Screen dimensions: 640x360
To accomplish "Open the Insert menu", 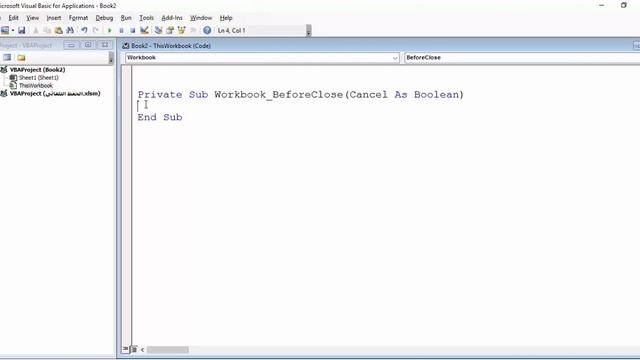I will click(53, 18).
